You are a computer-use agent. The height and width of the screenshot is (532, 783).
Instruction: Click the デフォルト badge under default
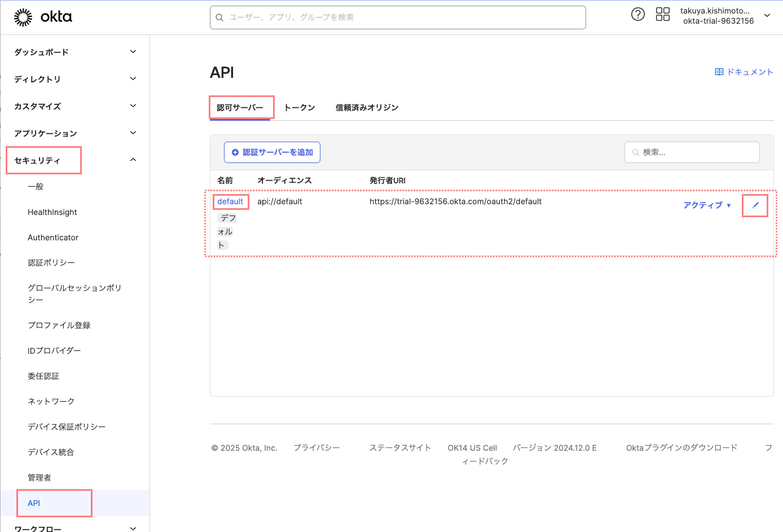click(227, 231)
